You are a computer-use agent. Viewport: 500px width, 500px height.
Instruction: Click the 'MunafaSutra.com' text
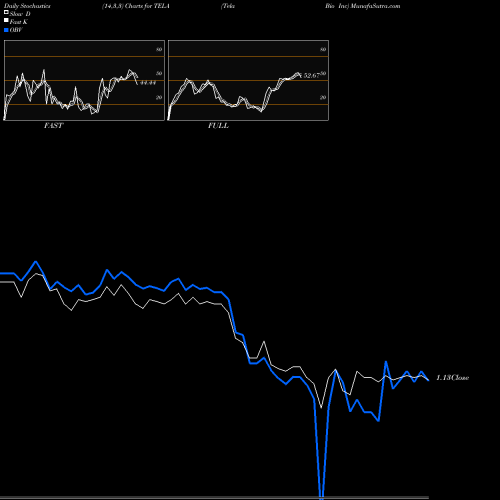pos(375,6)
